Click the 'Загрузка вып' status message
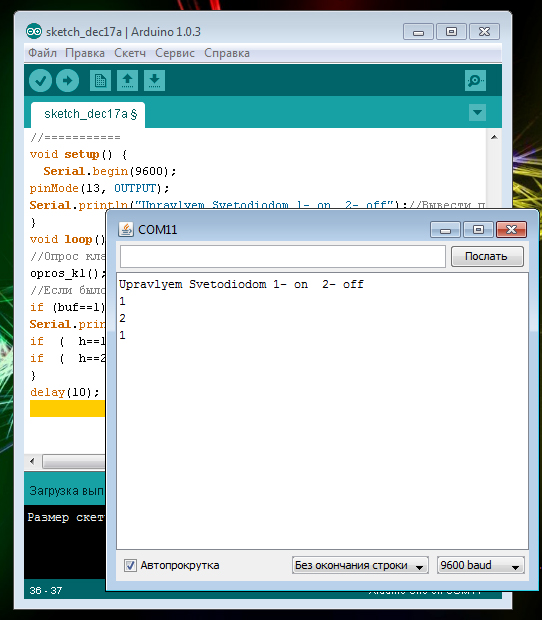The height and width of the screenshot is (620, 542). pyautogui.click(x=66, y=491)
